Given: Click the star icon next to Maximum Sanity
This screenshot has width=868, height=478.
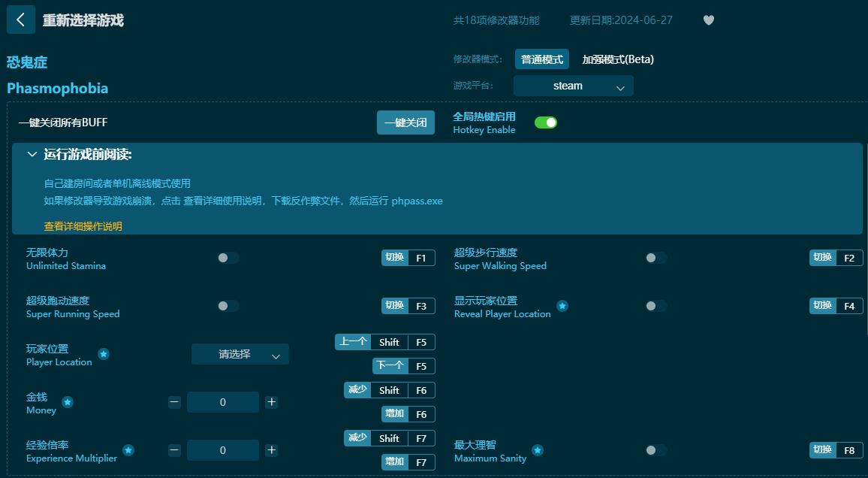Looking at the screenshot, I should pos(538,450).
